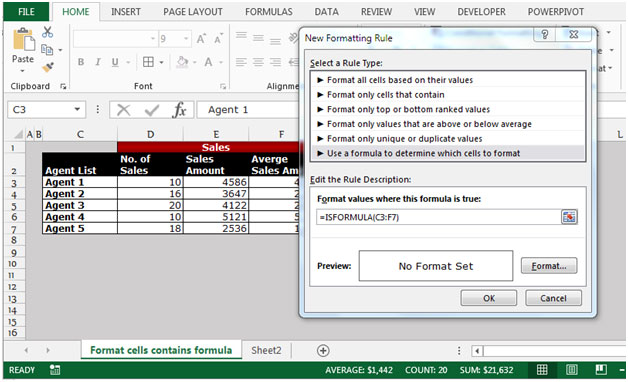Image resolution: width=628 pixels, height=382 pixels.
Task: Click the Middle Align icon
Action: click(258, 38)
